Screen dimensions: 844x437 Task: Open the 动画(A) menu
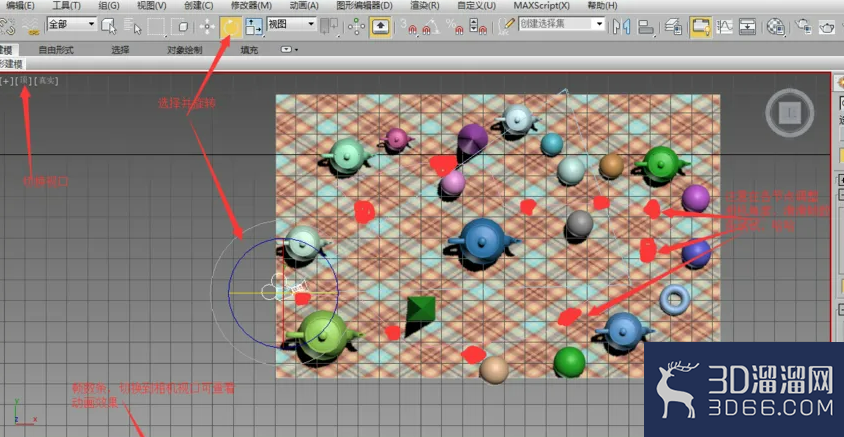pyautogui.click(x=304, y=6)
